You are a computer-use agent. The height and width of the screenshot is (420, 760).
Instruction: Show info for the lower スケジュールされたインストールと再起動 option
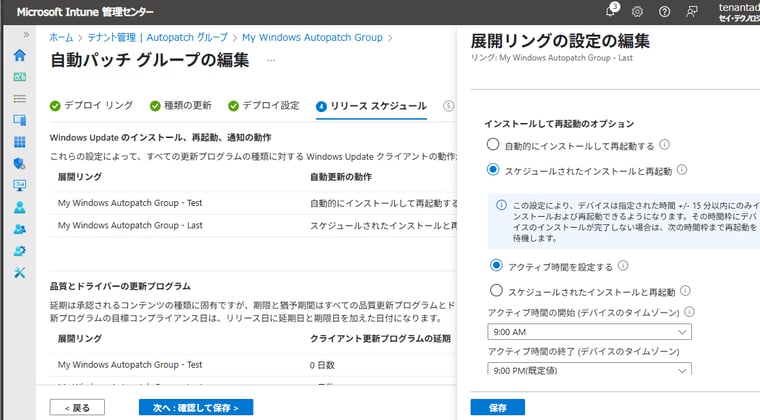(x=685, y=291)
